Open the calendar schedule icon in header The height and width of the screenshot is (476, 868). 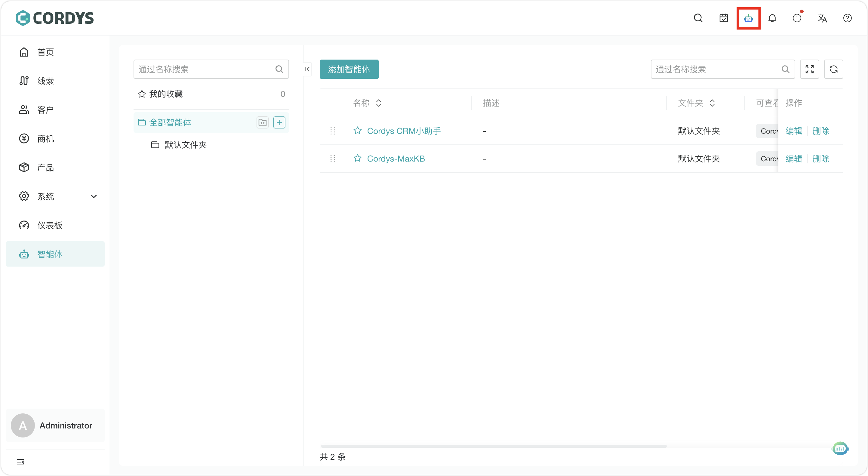tap(723, 18)
